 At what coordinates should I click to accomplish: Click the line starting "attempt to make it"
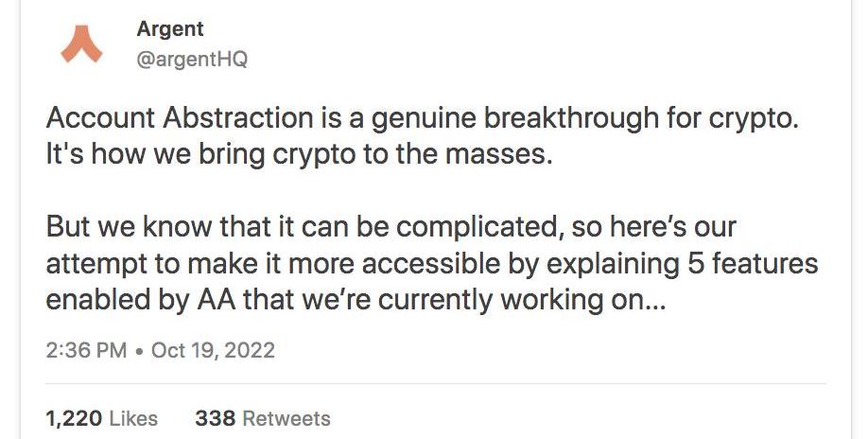[431, 263]
